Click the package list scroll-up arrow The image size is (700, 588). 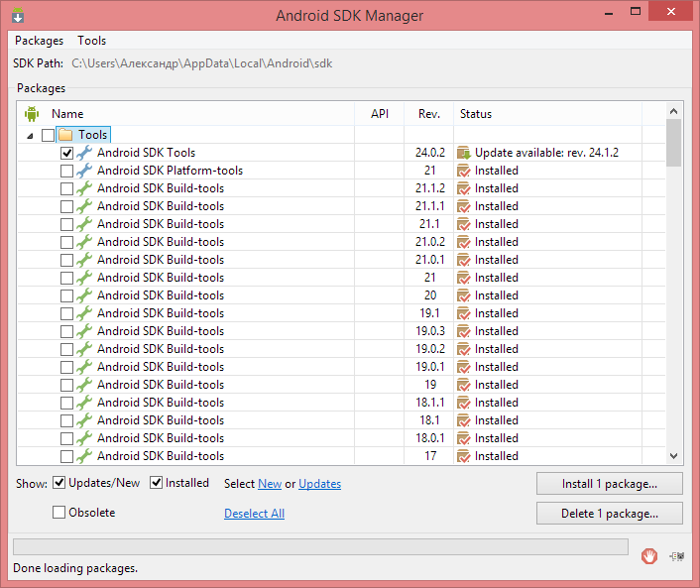(x=673, y=111)
